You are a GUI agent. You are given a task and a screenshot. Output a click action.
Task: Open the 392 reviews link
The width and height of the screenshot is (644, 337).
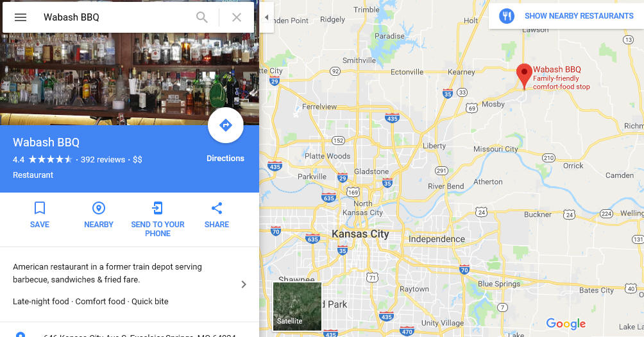103,159
